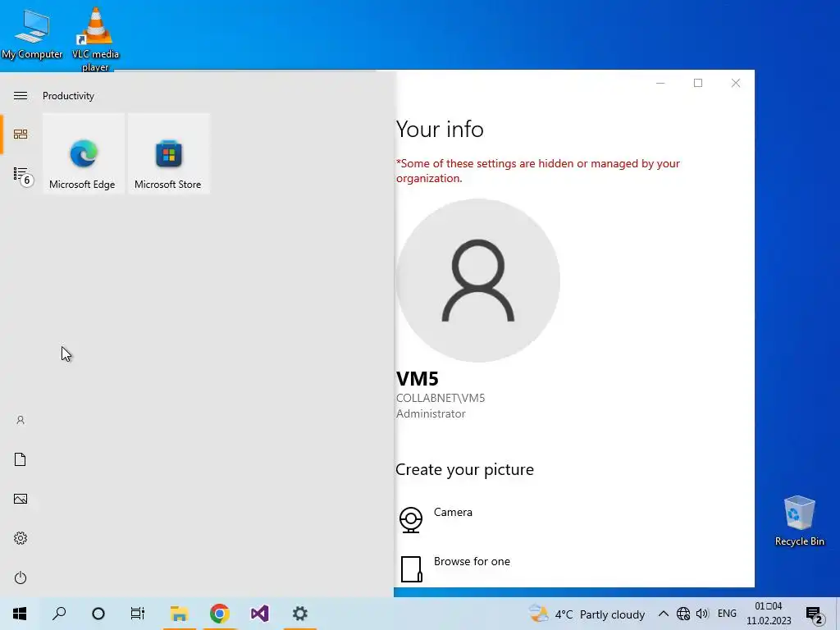Open taskbar Search magnifier
Screen dimensions: 840x630
[x=59, y=614]
